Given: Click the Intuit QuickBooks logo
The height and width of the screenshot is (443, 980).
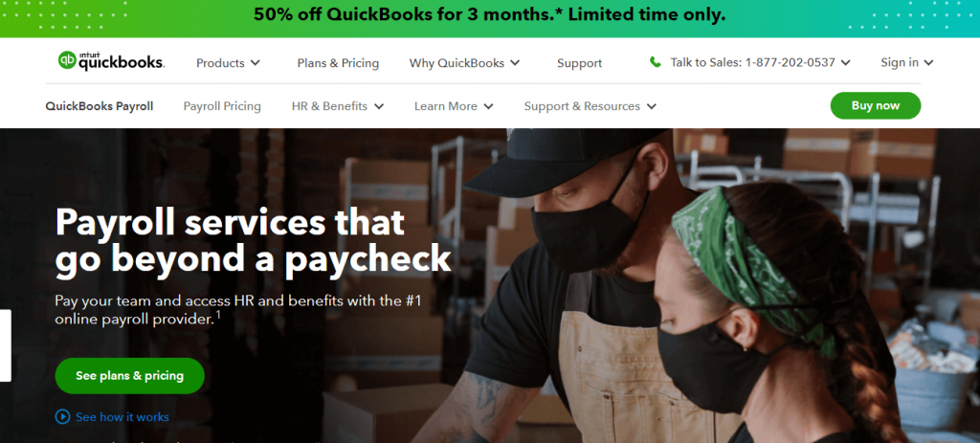Looking at the screenshot, I should click(111, 60).
